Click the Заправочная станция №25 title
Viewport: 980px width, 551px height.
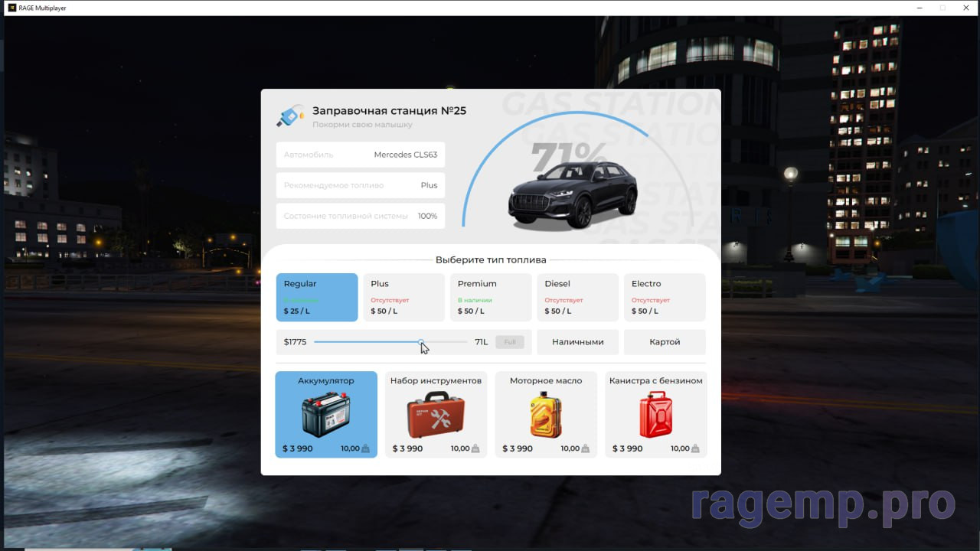coord(389,111)
